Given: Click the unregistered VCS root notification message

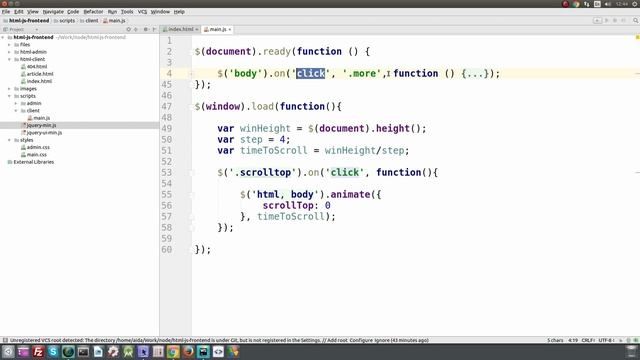Looking at the screenshot, I should coord(219,340).
